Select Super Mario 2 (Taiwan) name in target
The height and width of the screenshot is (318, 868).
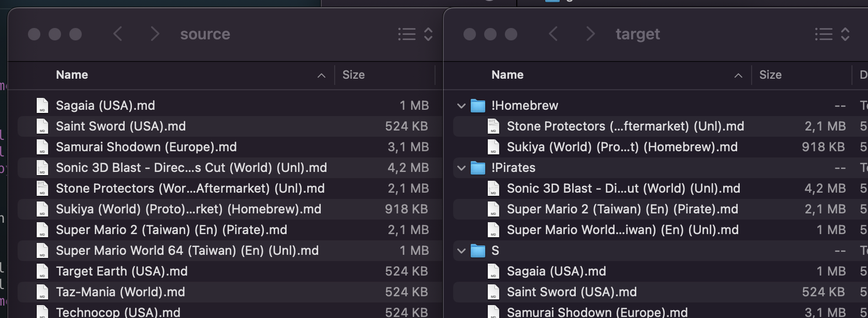point(622,209)
